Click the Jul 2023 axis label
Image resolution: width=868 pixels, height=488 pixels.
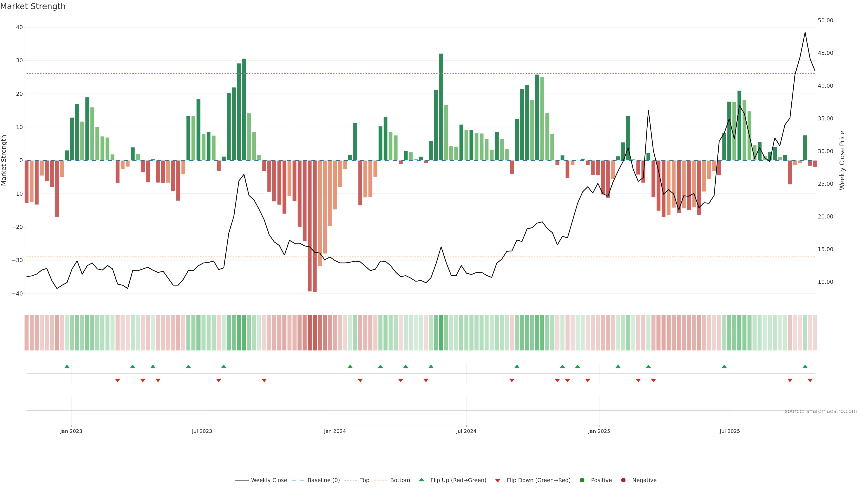pos(202,431)
